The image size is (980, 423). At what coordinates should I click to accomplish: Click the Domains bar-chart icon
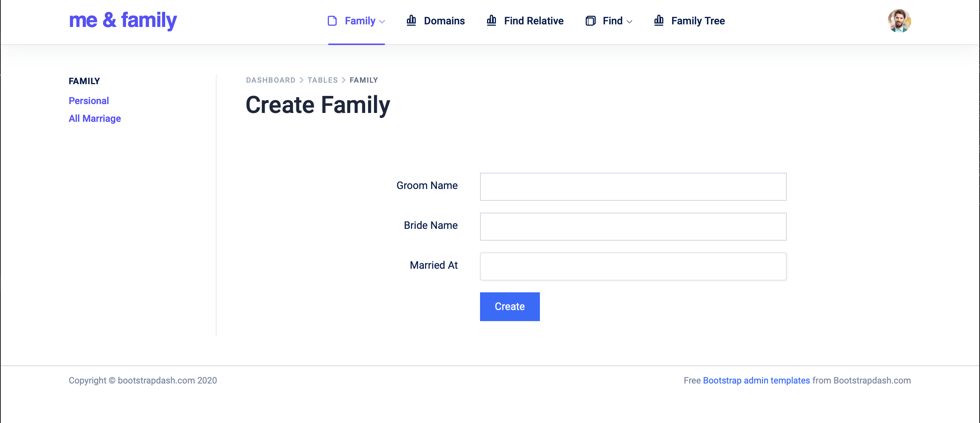[x=411, y=21]
